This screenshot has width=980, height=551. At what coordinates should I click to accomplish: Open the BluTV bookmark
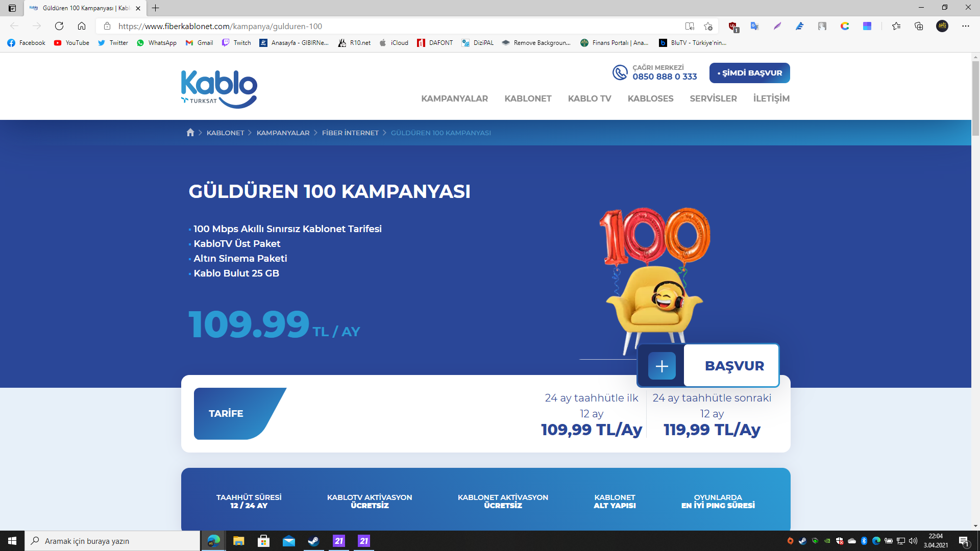click(693, 43)
